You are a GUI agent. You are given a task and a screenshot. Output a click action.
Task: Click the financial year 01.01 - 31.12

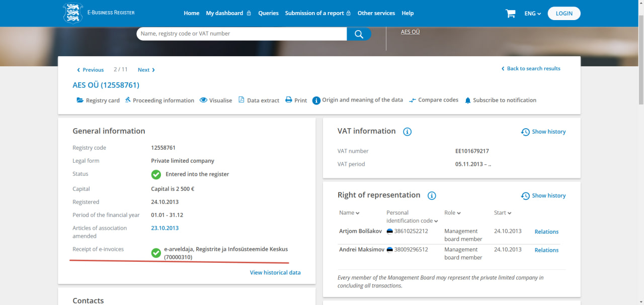[x=167, y=215]
